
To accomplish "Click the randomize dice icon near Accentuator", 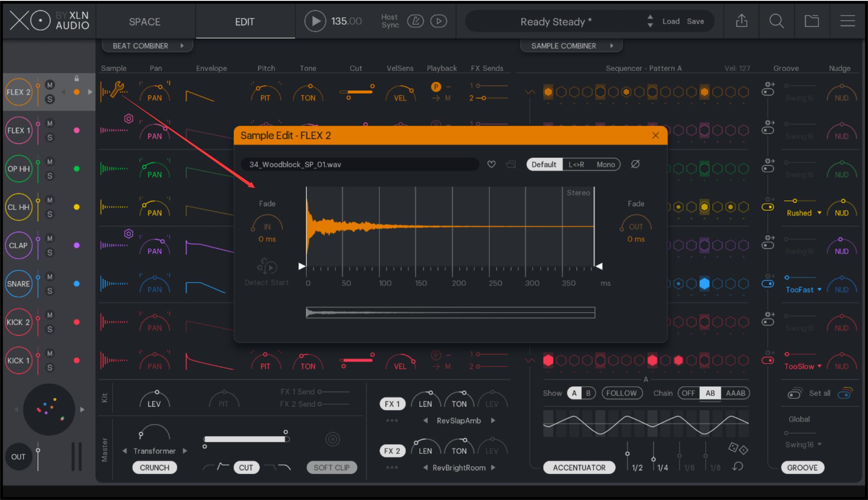I will click(x=738, y=448).
